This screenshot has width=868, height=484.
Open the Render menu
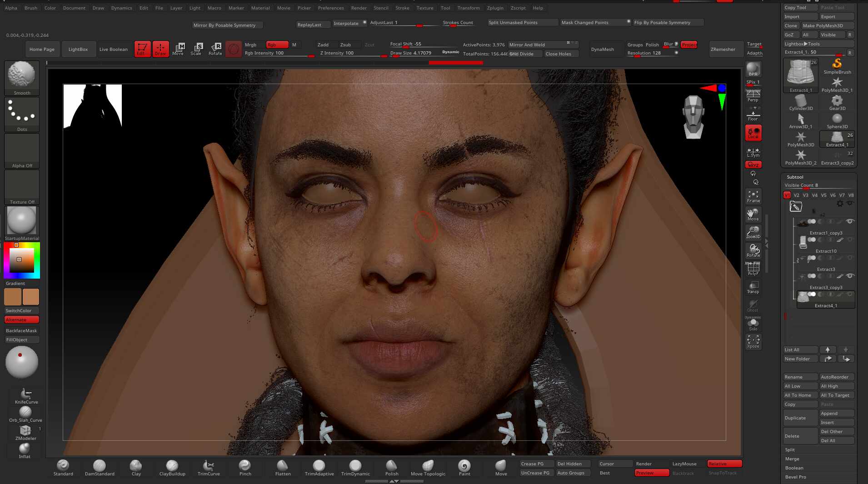tap(359, 8)
